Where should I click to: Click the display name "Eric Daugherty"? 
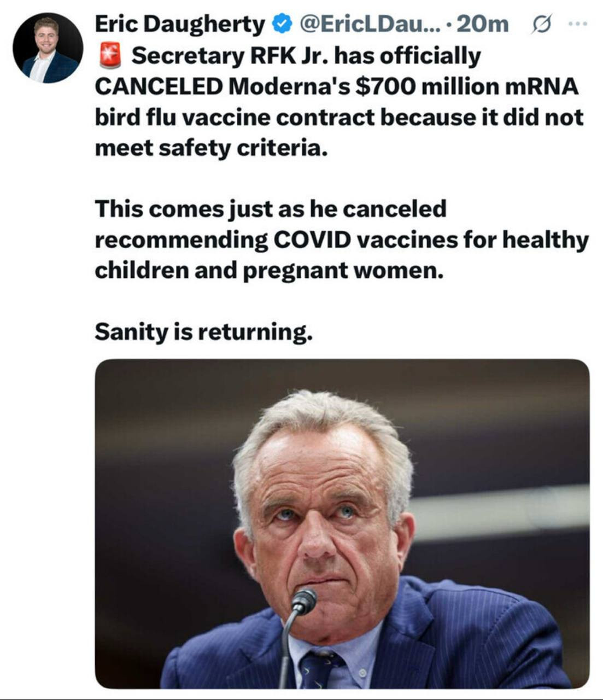tap(179, 24)
